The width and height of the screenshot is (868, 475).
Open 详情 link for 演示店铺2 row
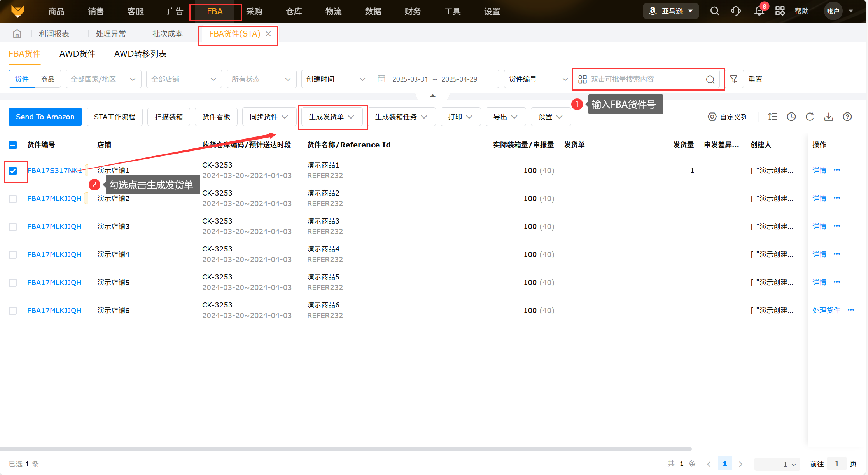pyautogui.click(x=819, y=198)
